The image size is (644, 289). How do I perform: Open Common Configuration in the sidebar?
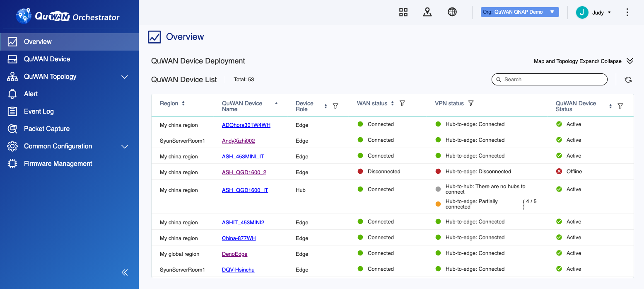70,146
